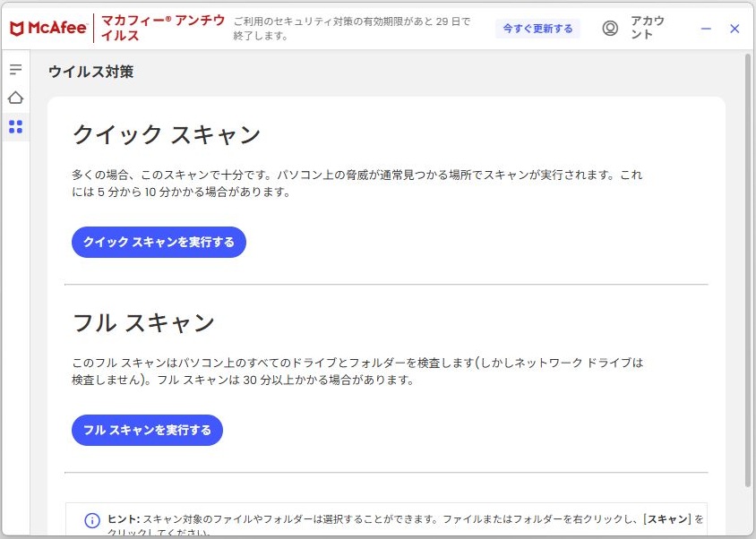Image resolution: width=756 pixels, height=539 pixels.
Task: Open the hamburger menu in the sidebar
Action: point(15,69)
